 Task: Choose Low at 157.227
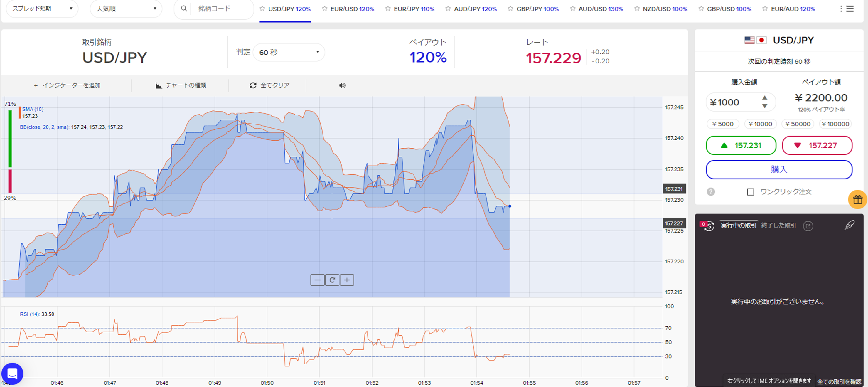(817, 146)
